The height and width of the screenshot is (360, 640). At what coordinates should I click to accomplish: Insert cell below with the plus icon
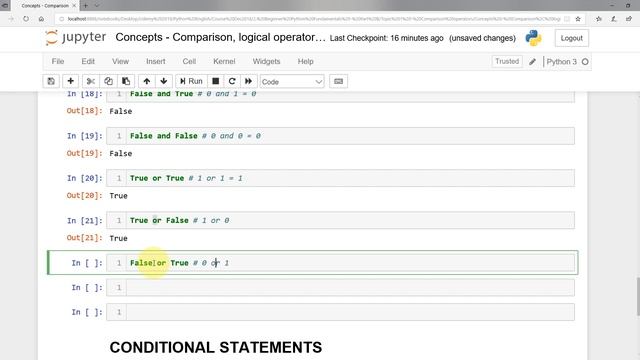tap(70, 81)
